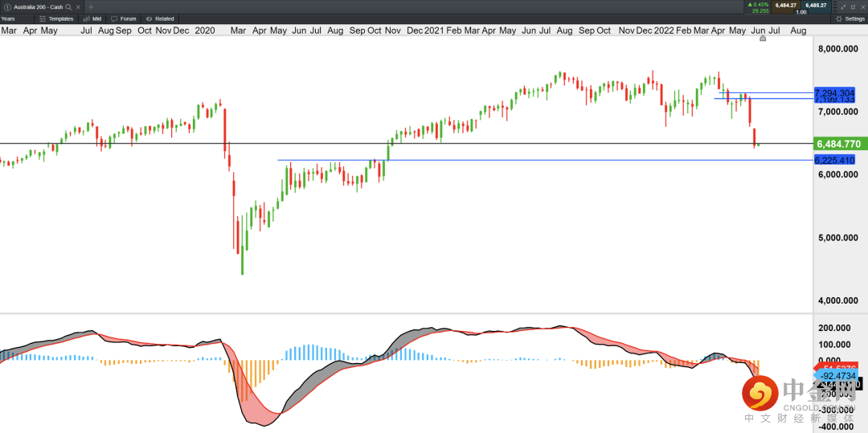This screenshot has width=868, height=433.
Task: Open the Forum panel
Action: pyautogui.click(x=125, y=18)
